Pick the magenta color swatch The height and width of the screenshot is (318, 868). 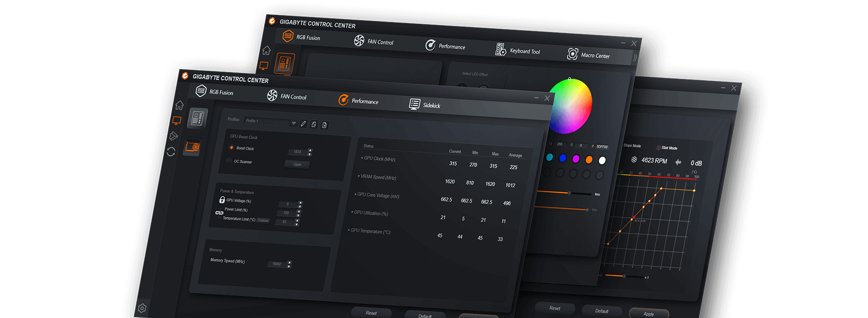(576, 159)
